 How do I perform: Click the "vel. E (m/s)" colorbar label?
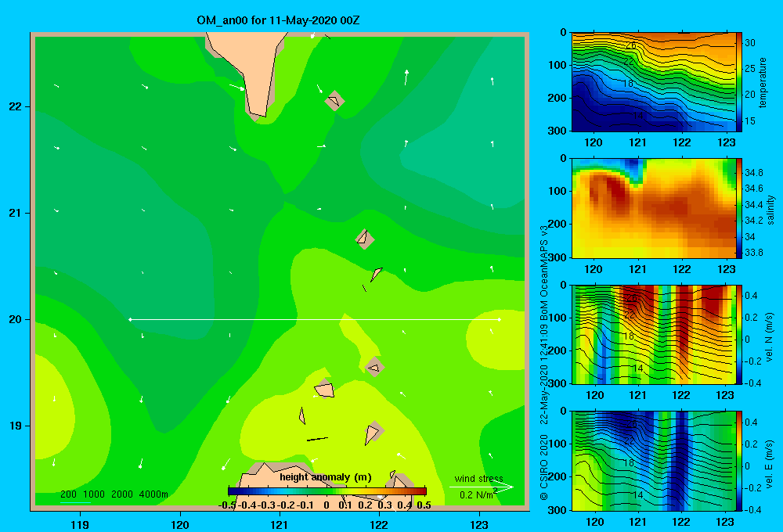(x=769, y=463)
